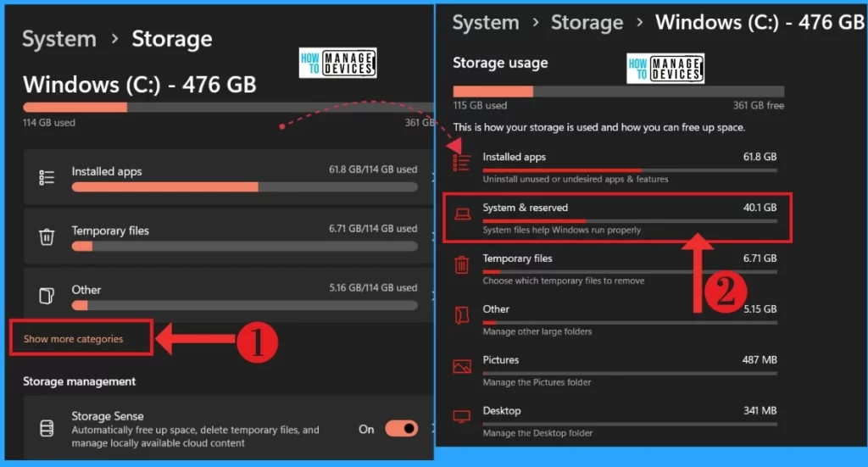This screenshot has width=868, height=467.
Task: Click 'Manage other large folders' text
Action: coord(537,331)
